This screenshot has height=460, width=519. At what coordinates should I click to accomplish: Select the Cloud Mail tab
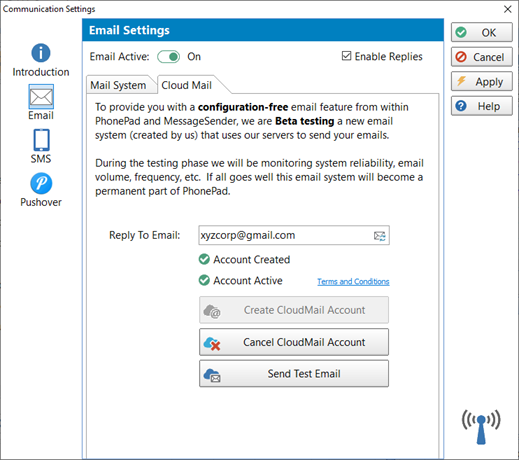click(x=187, y=85)
